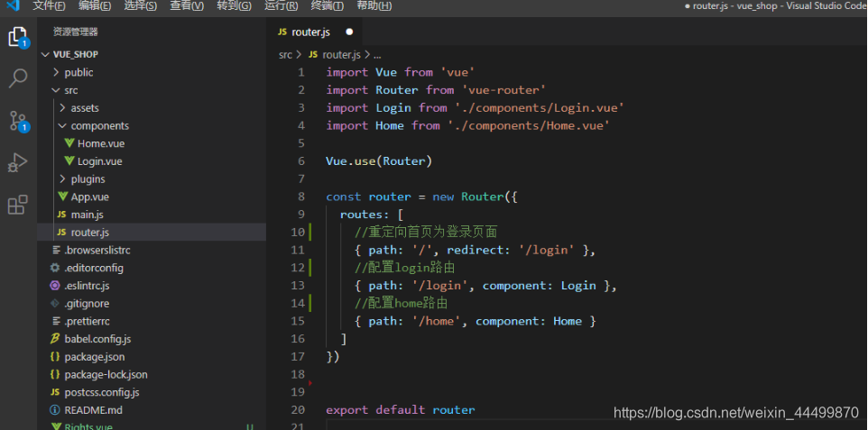Open babel.config.js in the explorer

(97, 339)
